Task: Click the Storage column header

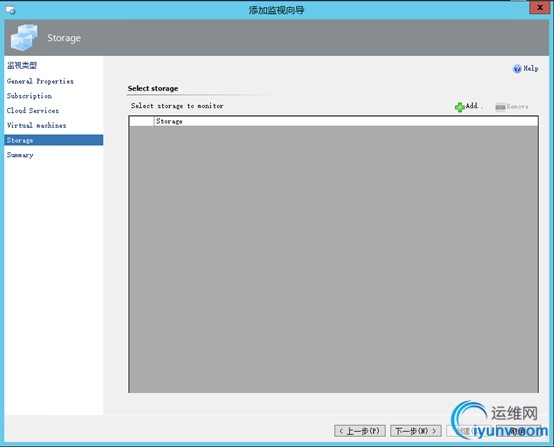Action: [x=346, y=121]
